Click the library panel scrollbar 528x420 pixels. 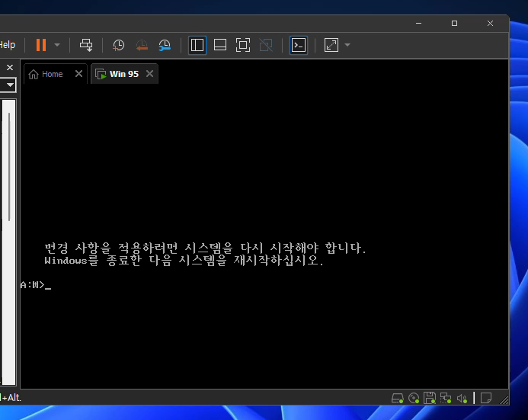point(9,167)
